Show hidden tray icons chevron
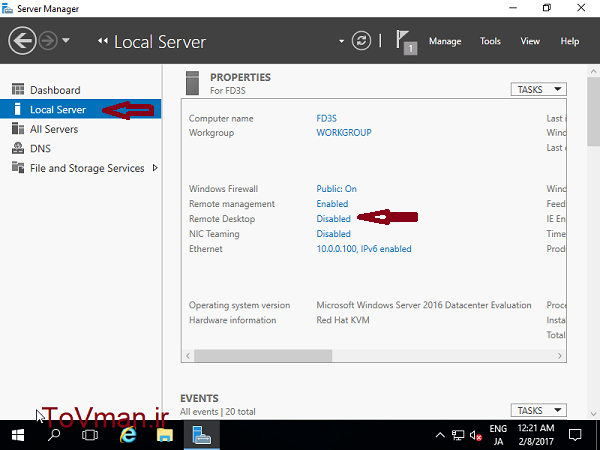This screenshot has height=450, width=600. point(440,435)
